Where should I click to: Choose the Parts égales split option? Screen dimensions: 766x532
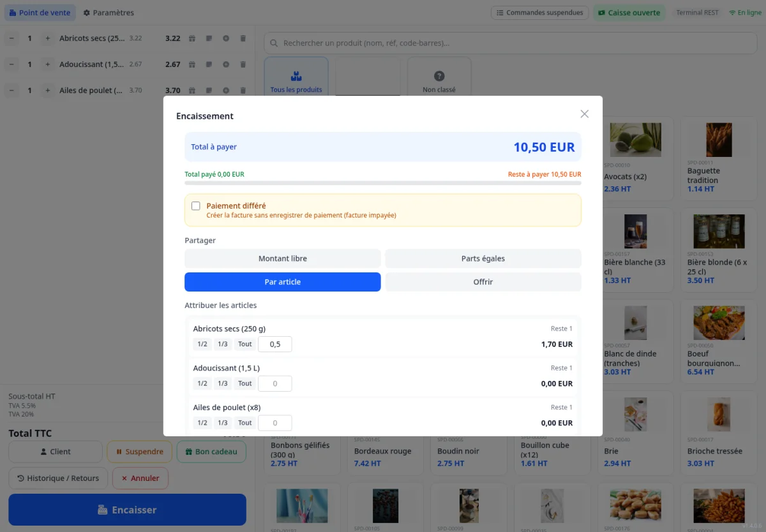(483, 258)
